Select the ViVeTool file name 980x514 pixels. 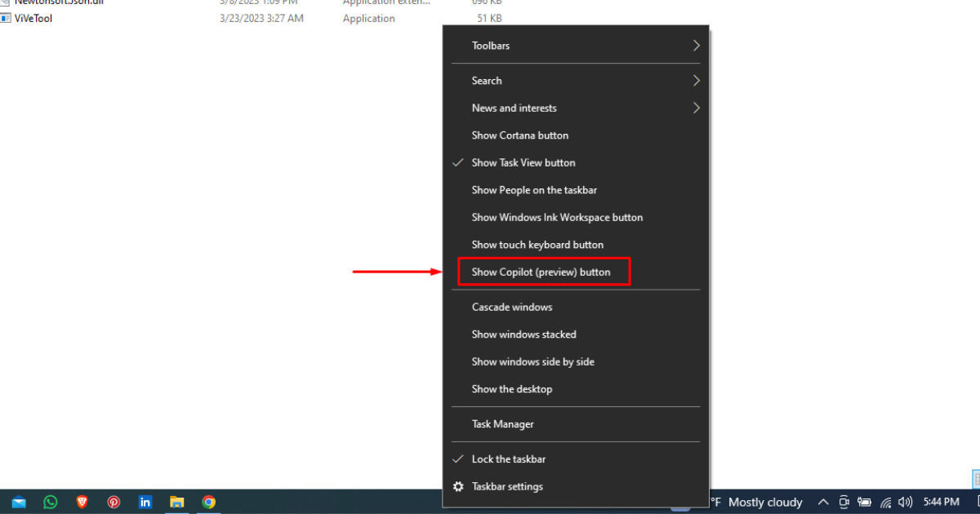[33, 18]
